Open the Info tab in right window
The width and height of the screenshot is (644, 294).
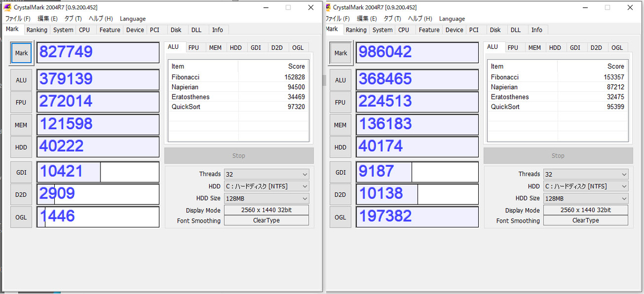pos(537,30)
